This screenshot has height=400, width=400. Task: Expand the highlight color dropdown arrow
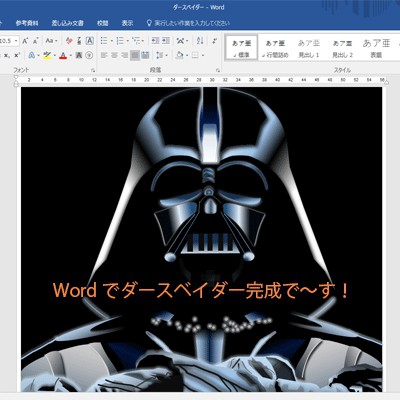(x=54, y=56)
